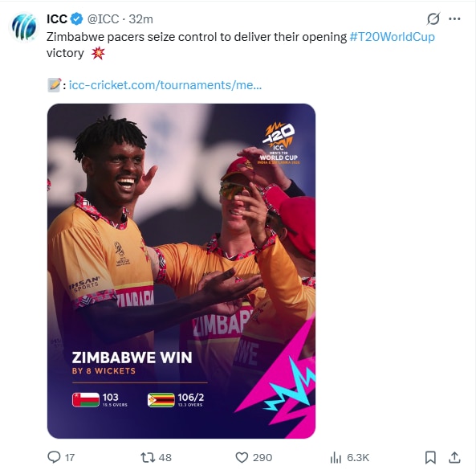
Task: Click the 6.3K views count
Action: tap(358, 458)
